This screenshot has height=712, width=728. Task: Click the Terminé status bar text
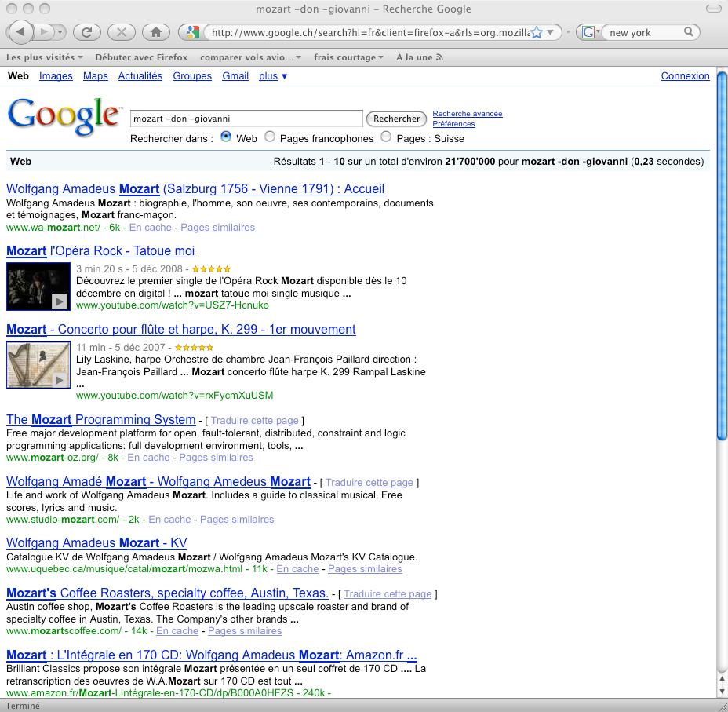(23, 706)
